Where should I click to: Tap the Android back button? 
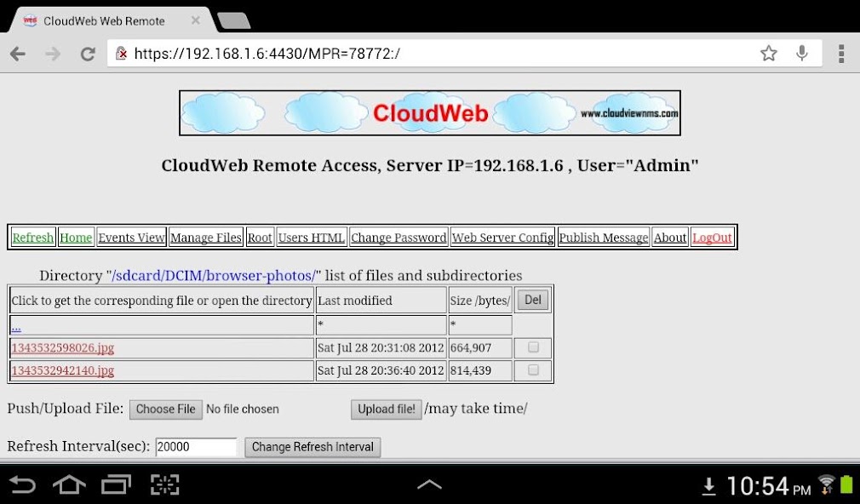coord(23,484)
